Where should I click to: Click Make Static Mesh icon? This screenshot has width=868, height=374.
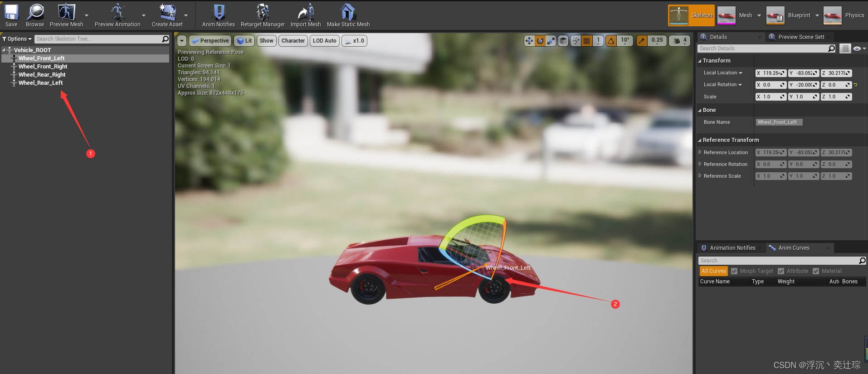tap(348, 12)
